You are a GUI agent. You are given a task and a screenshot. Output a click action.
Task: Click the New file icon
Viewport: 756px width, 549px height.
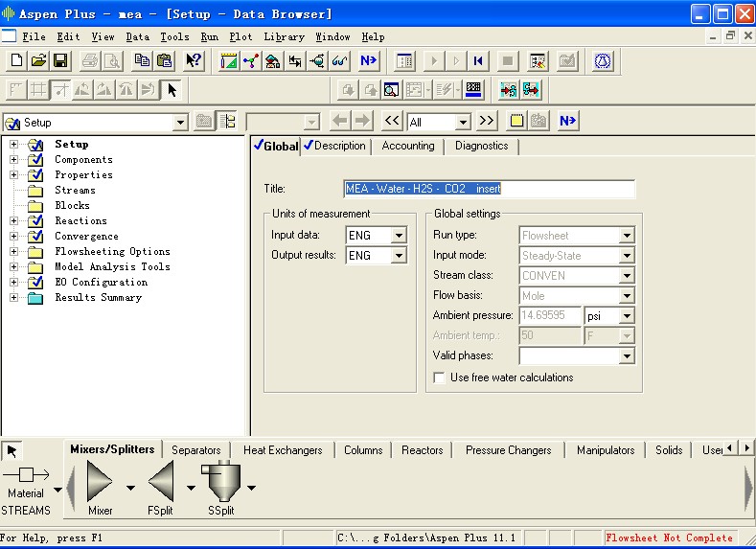coord(17,61)
